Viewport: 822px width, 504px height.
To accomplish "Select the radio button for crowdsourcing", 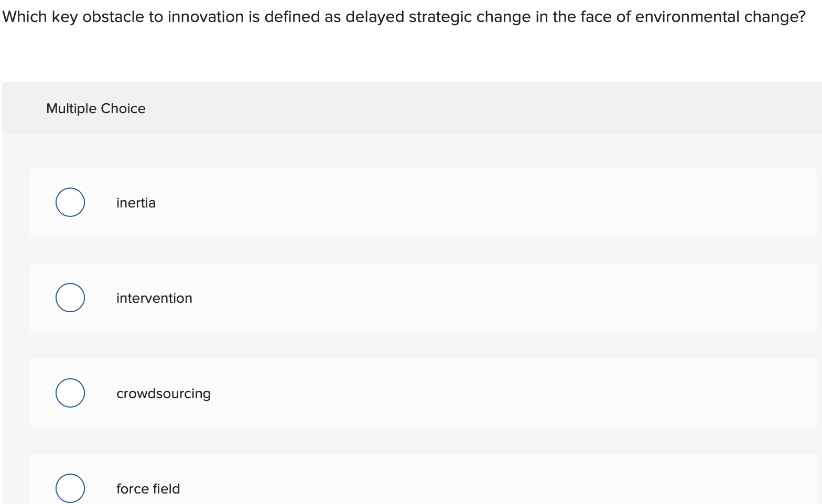I will (70, 392).
